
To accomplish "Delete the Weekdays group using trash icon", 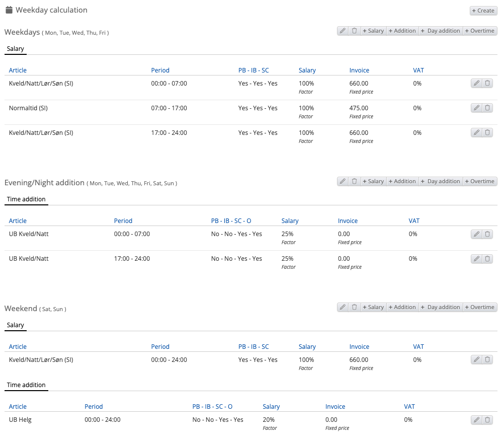I will click(354, 31).
